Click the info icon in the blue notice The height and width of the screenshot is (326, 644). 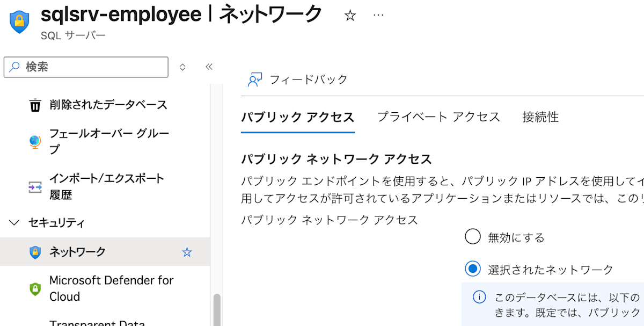point(479,297)
